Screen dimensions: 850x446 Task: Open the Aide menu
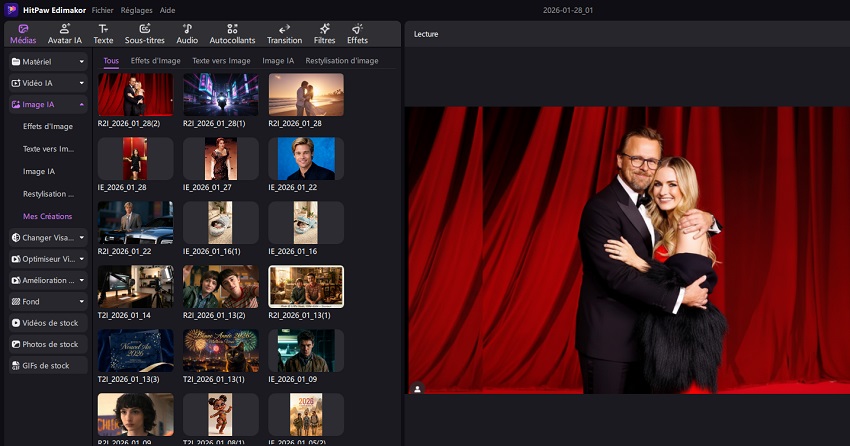[167, 10]
